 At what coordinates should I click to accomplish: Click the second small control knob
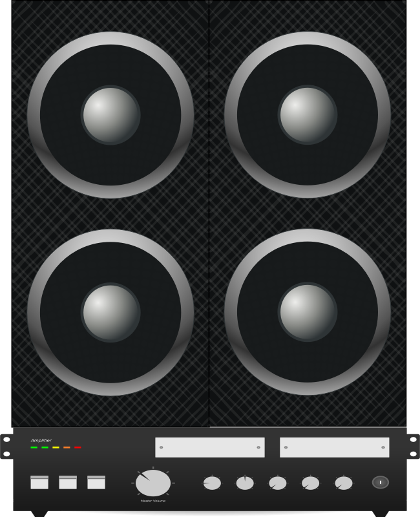pyautogui.click(x=245, y=483)
